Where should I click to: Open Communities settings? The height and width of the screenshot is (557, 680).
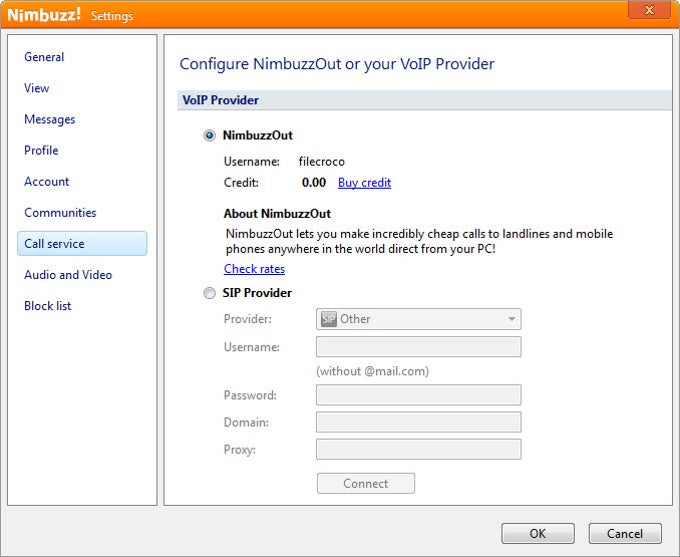coord(60,212)
